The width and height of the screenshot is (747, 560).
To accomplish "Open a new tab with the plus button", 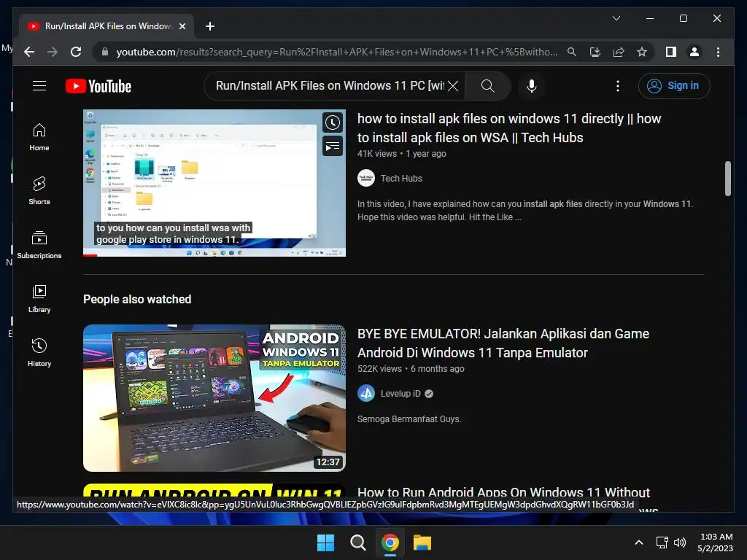I will 209,26.
